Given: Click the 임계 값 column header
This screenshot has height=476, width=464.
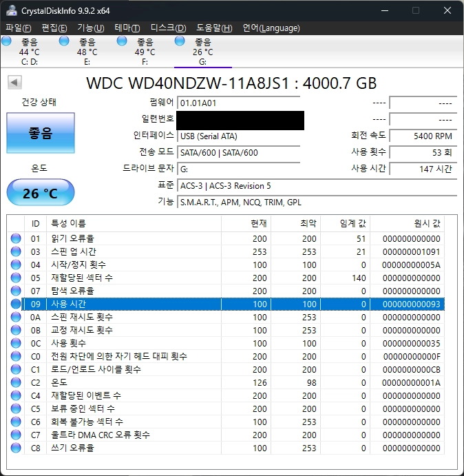Looking at the screenshot, I should tap(346, 224).
